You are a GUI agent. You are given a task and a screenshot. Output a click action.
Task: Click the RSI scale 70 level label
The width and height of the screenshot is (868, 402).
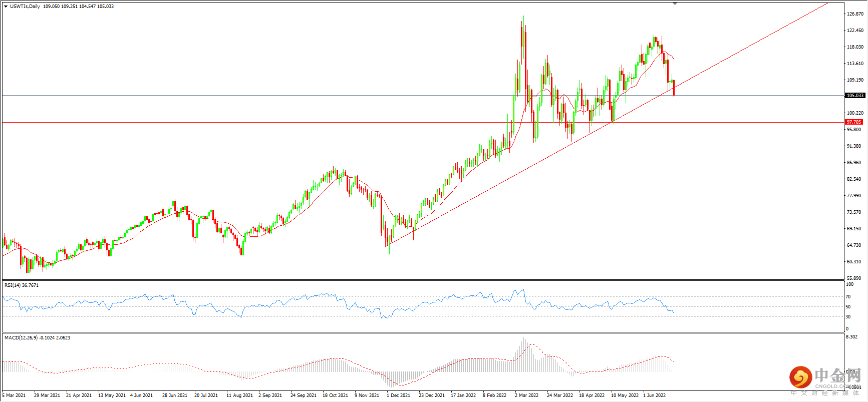(x=848, y=297)
